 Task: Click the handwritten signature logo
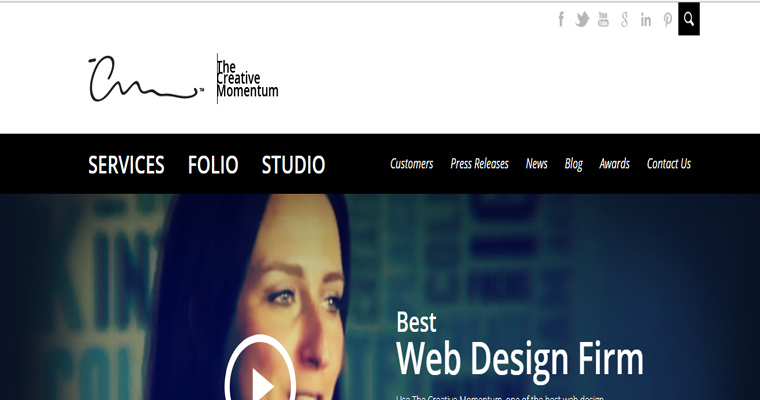[145, 79]
